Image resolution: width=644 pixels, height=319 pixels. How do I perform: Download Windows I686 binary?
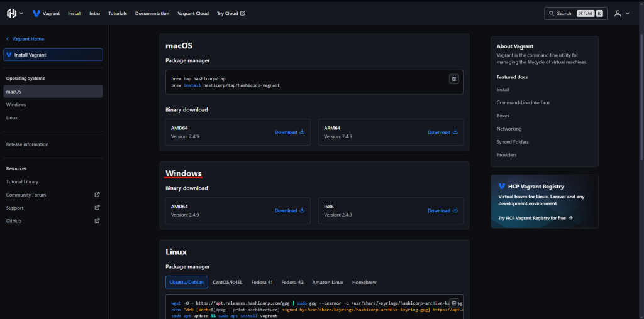[443, 210]
